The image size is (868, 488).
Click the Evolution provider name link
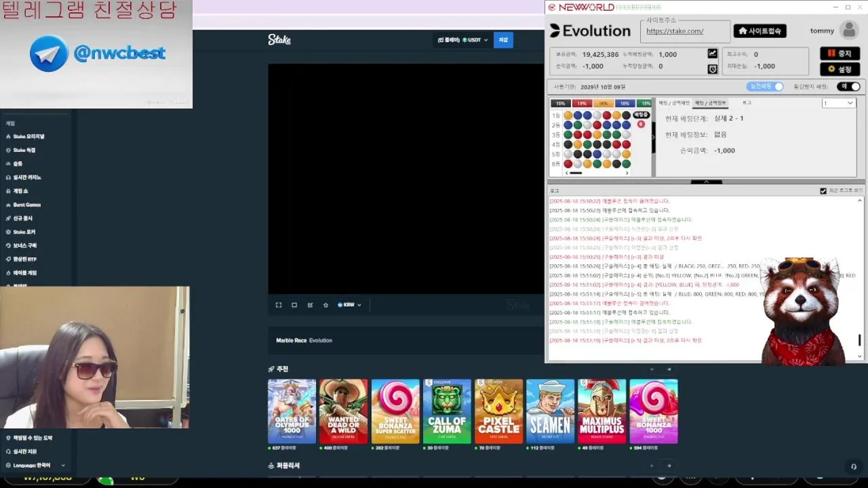pos(321,340)
